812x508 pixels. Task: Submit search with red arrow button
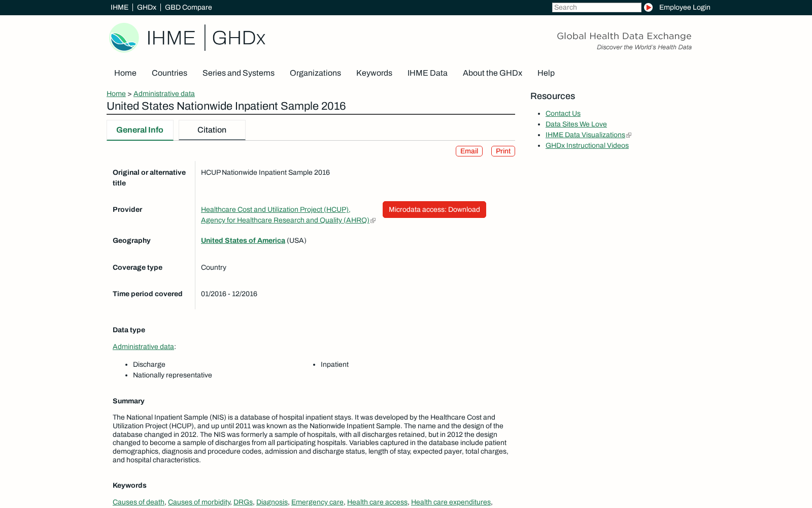point(648,7)
